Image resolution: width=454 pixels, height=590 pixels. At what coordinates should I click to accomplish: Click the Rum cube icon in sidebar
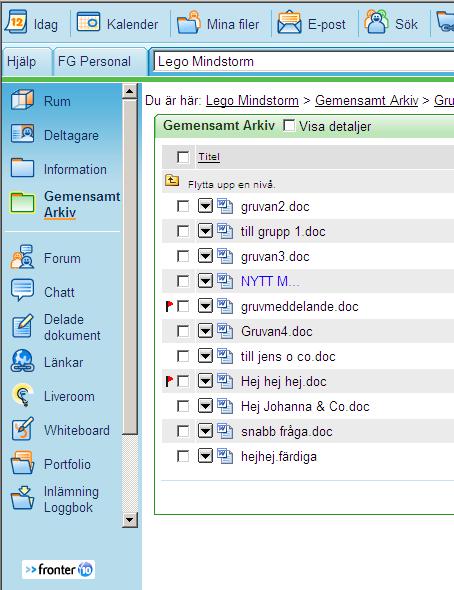pos(22,100)
